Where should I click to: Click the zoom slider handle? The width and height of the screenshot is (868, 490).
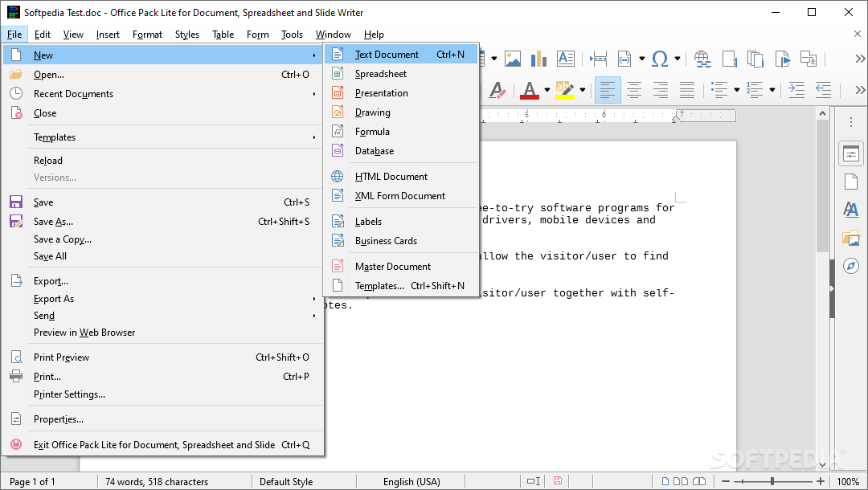tap(772, 481)
